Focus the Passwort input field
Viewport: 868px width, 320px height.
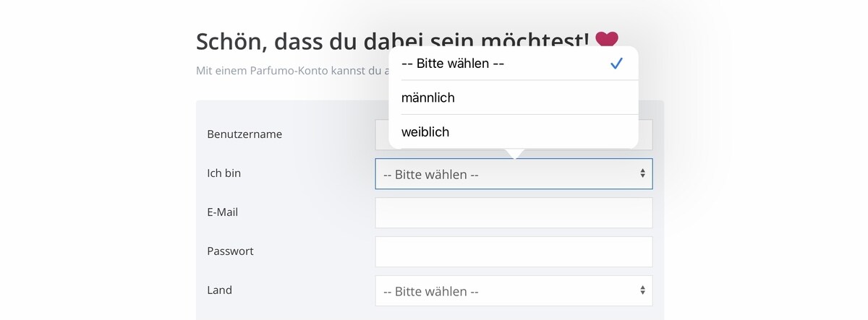coord(514,251)
